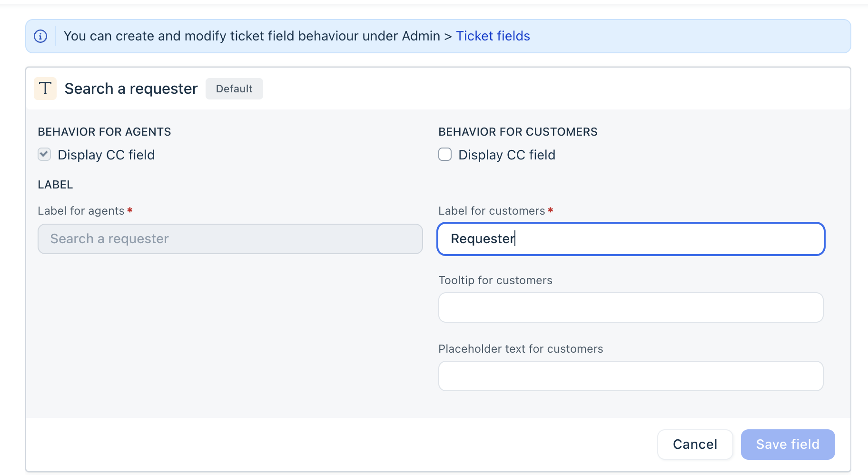Image resolution: width=868 pixels, height=475 pixels.
Task: Enable the customers Display CC field checkbox
Action: 445,154
